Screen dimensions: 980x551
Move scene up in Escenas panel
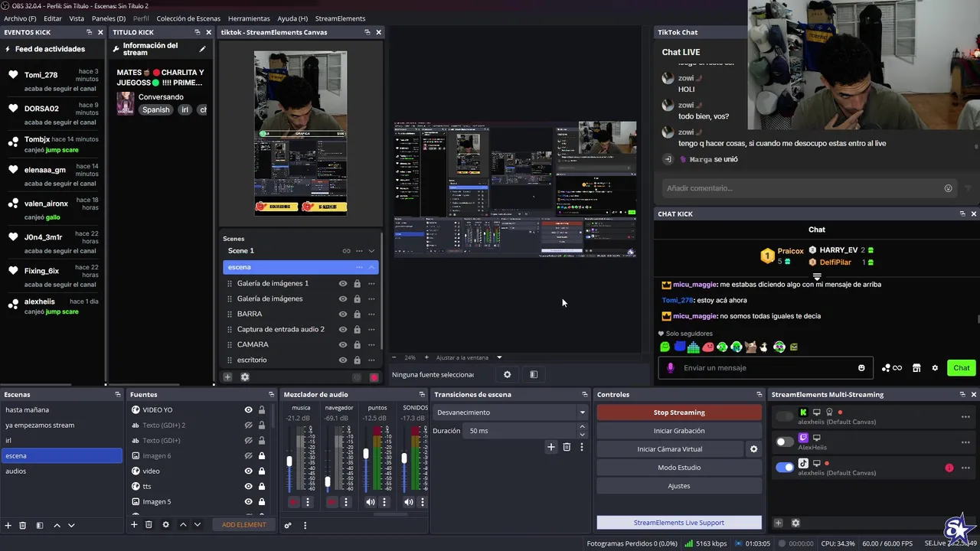pos(57,525)
